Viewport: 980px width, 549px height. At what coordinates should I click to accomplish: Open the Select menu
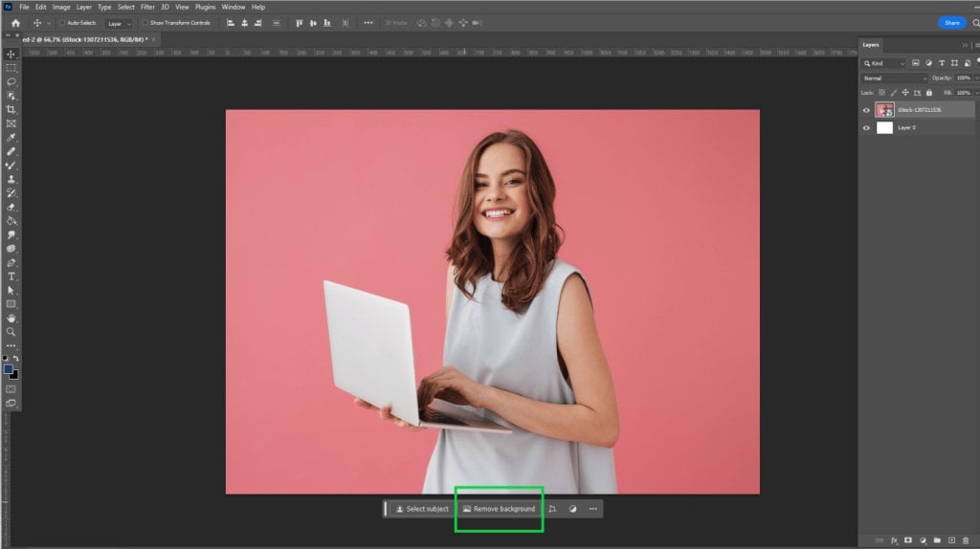125,7
